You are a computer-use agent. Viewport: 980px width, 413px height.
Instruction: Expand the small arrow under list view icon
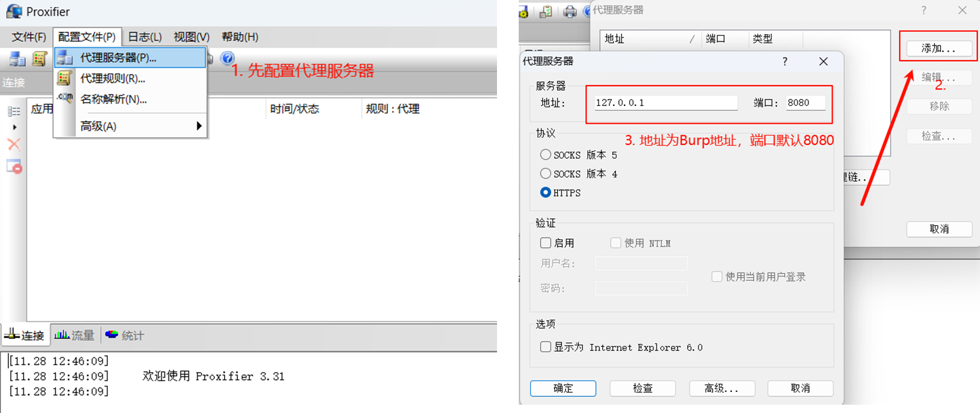click(x=15, y=127)
